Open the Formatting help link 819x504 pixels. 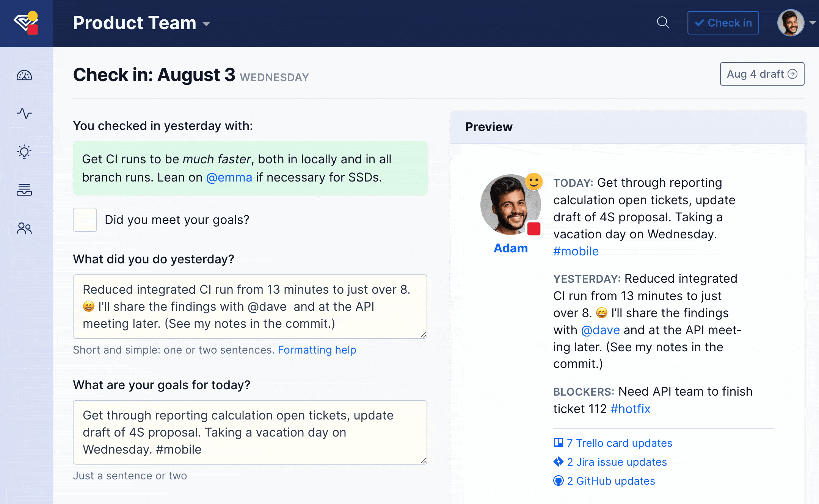pos(317,350)
